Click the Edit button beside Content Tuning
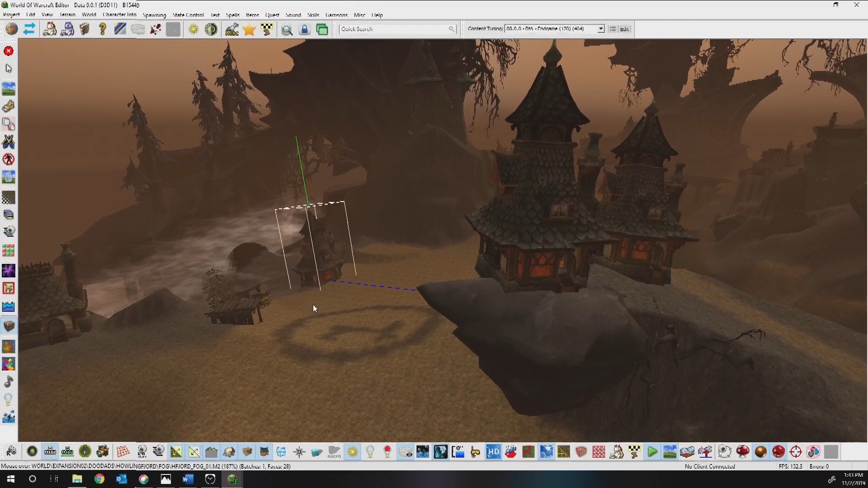The image size is (868, 488). 624,29
